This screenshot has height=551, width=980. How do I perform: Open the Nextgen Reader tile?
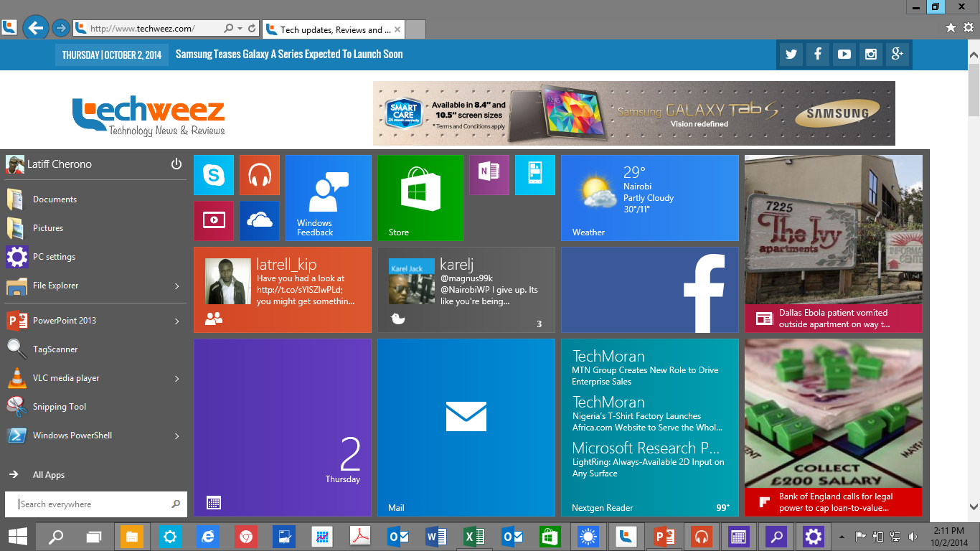pos(650,428)
